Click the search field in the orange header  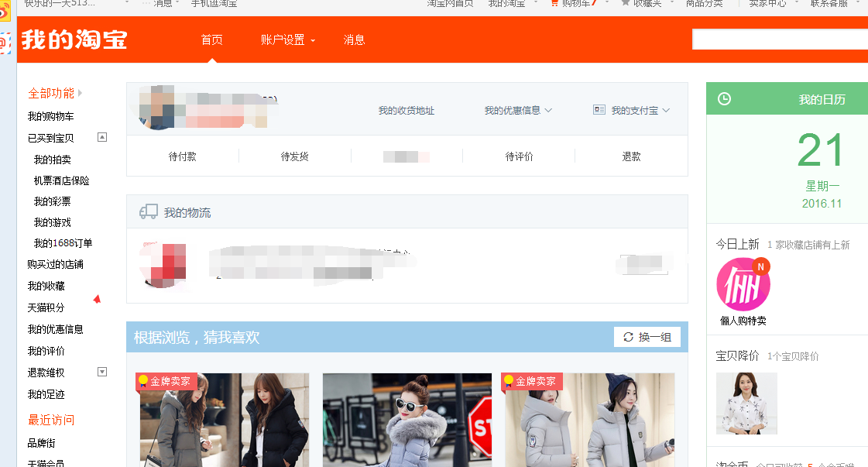pos(780,39)
